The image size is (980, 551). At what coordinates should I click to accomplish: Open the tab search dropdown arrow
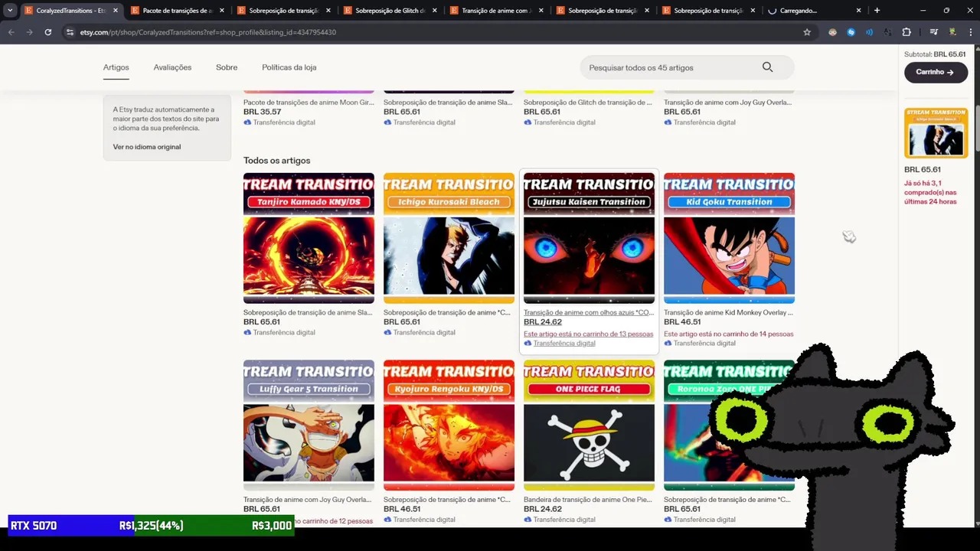(x=10, y=11)
